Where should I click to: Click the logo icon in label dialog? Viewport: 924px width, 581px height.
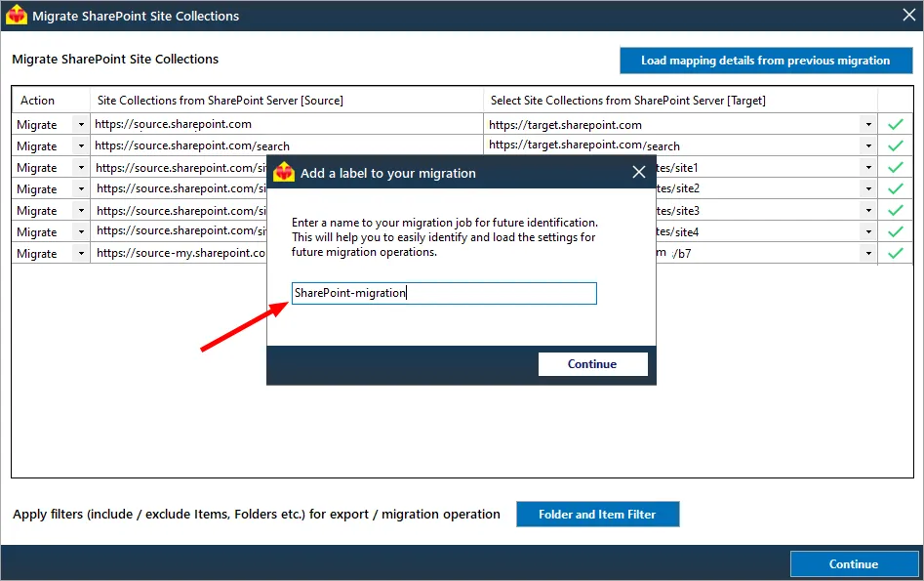coord(284,172)
